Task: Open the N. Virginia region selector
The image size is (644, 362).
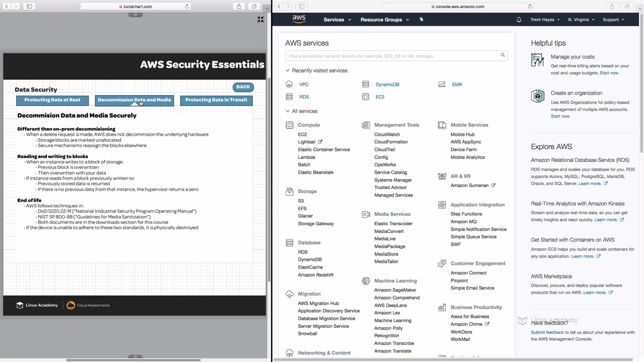Action: click(581, 20)
